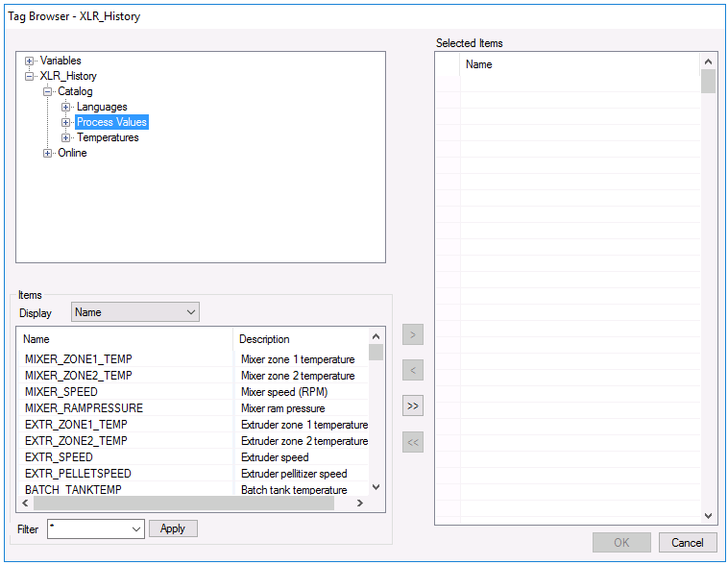Expand the Online tree node

coord(47,153)
